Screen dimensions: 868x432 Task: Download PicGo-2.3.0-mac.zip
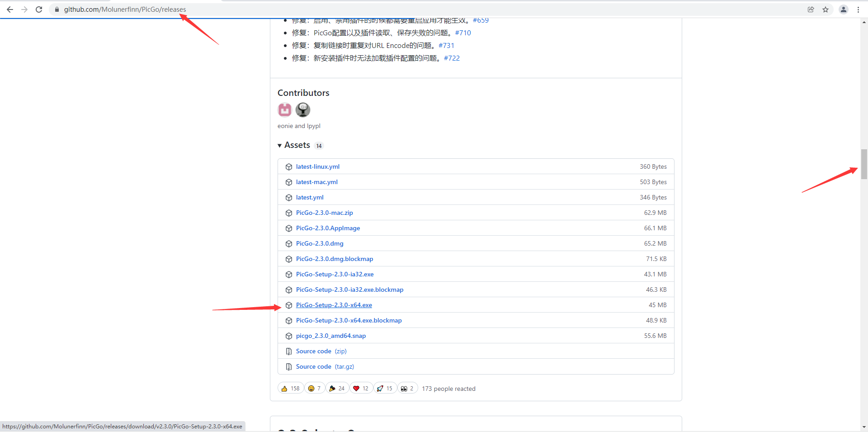[325, 213]
